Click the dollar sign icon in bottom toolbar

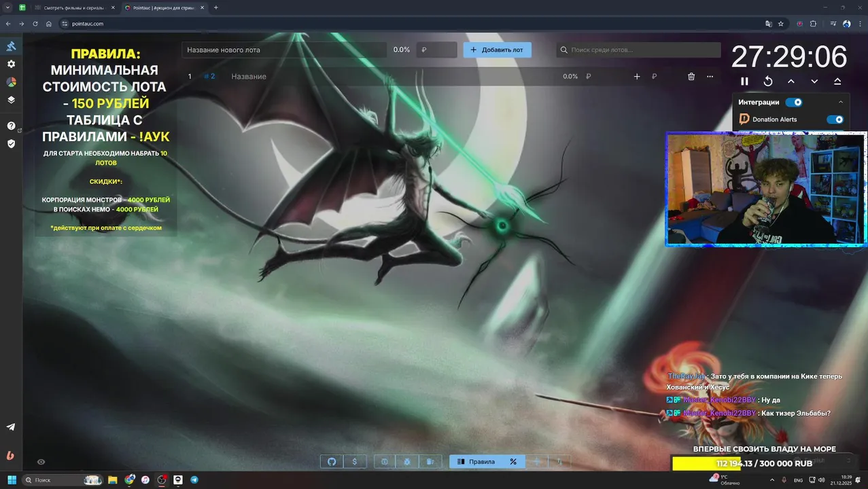(355, 462)
